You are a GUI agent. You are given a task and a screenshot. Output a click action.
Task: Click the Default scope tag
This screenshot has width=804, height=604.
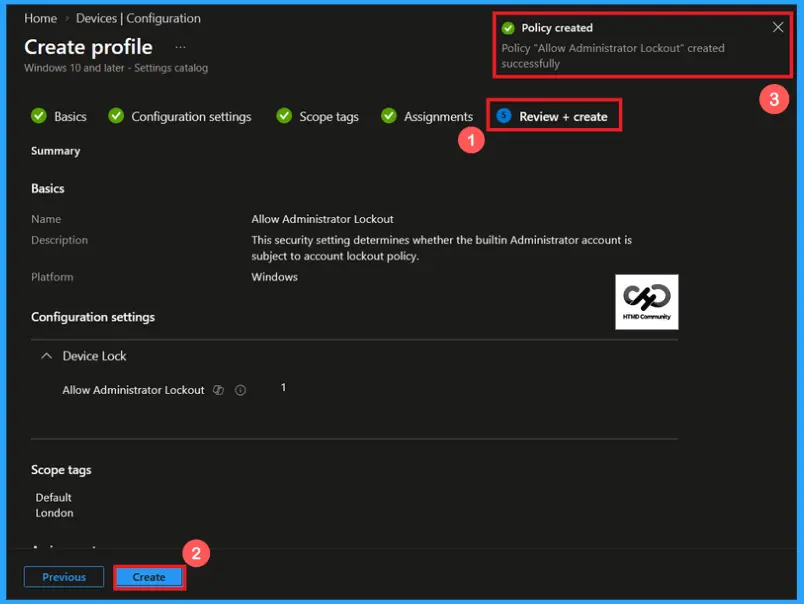click(x=54, y=497)
